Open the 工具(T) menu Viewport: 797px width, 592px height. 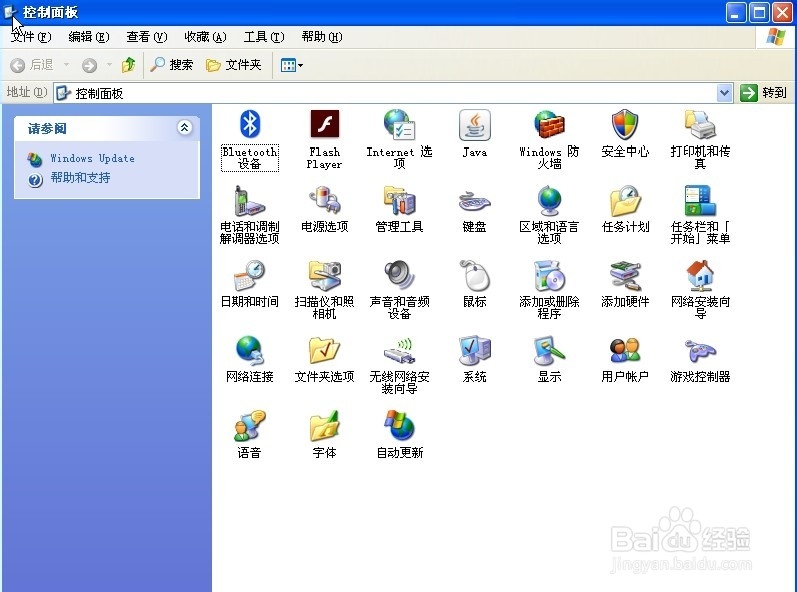coord(264,37)
